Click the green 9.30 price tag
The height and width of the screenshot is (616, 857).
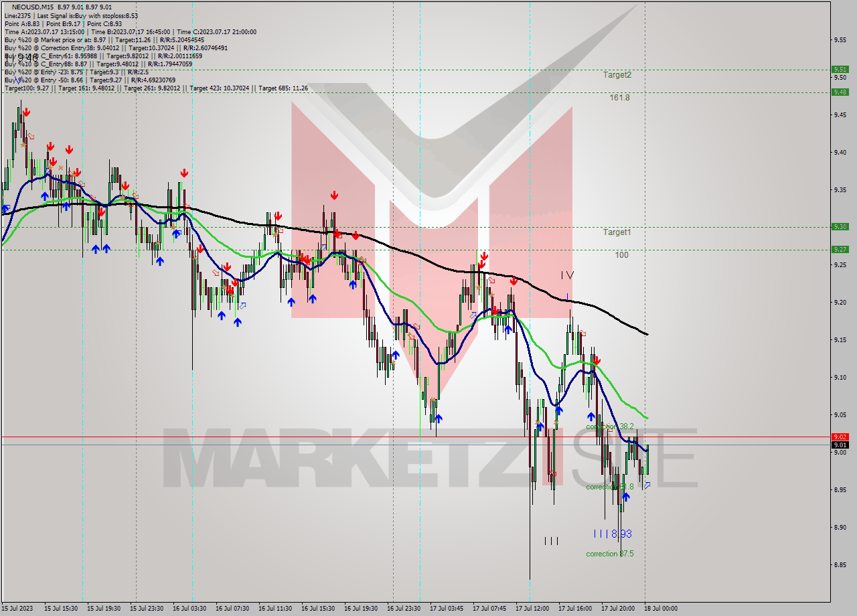coord(840,227)
